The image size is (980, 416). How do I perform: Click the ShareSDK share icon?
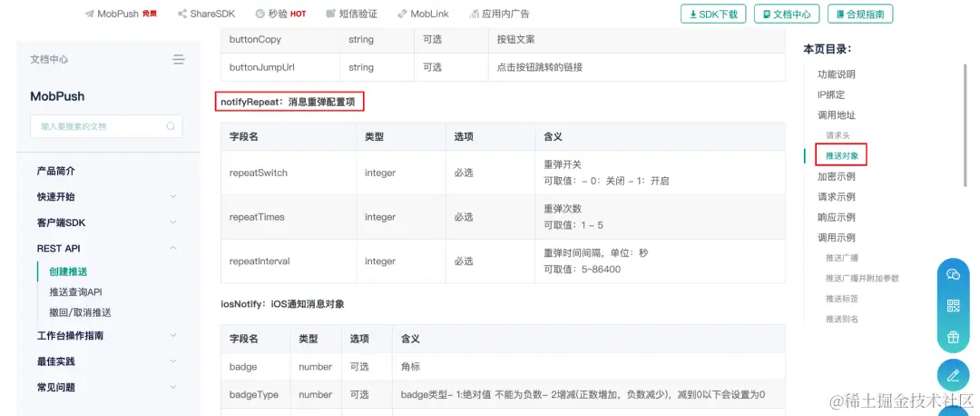[181, 14]
